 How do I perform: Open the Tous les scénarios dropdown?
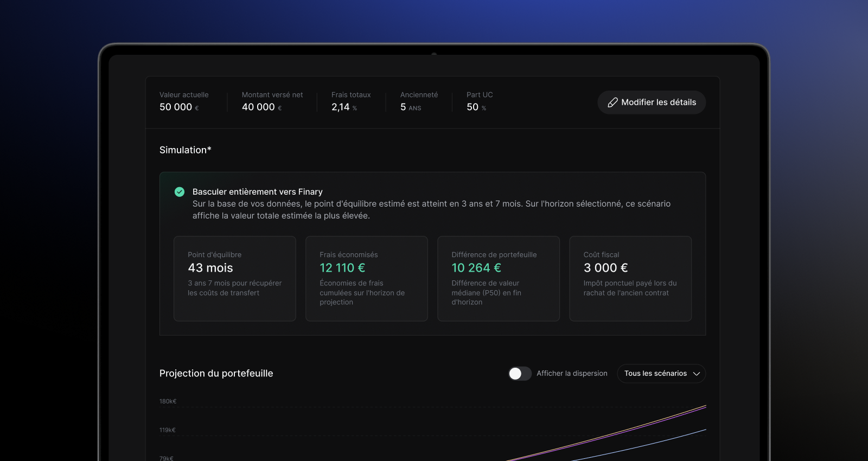661,374
